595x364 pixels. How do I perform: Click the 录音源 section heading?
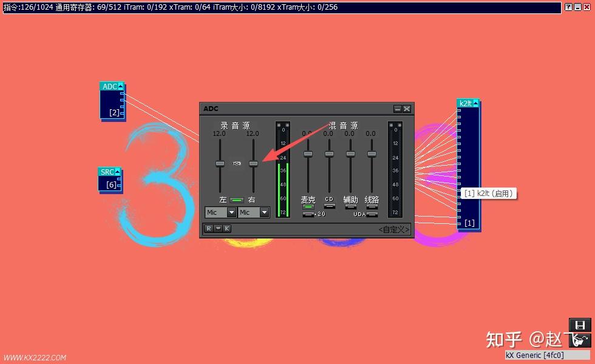coord(236,126)
